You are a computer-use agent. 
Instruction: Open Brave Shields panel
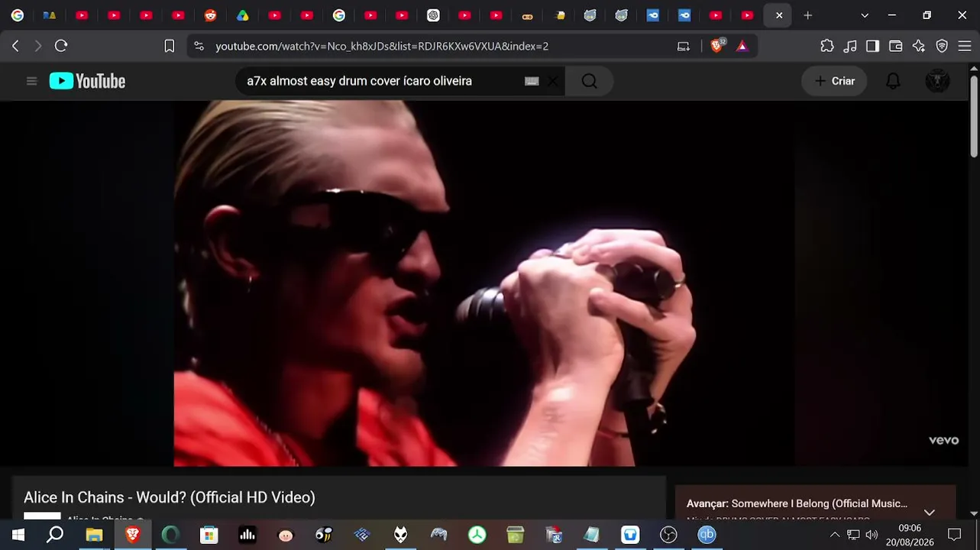point(717,46)
